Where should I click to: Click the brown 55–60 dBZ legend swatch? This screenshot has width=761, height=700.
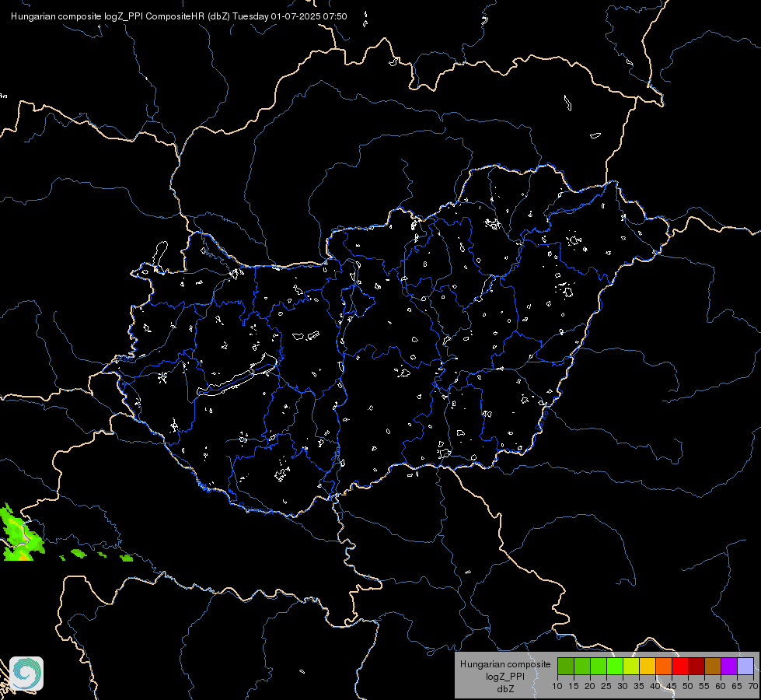(713, 666)
